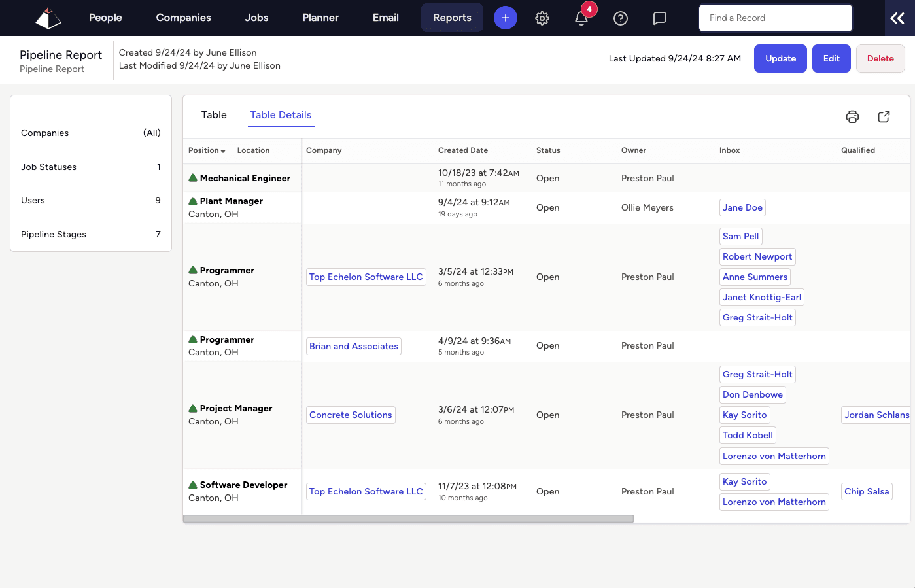Screen dimensions: 915x588
Task: Expand the Pipeline Stages filter
Action: 91,234
